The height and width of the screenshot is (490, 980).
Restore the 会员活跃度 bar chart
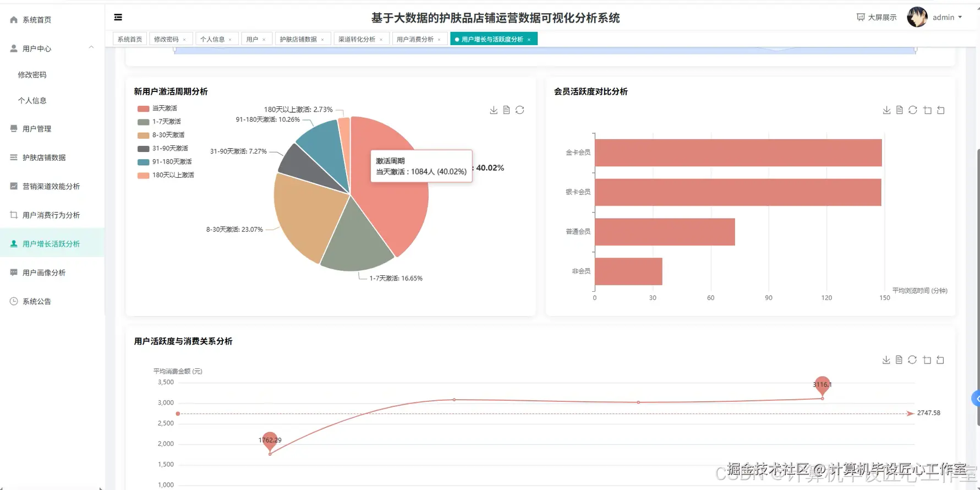tap(912, 110)
